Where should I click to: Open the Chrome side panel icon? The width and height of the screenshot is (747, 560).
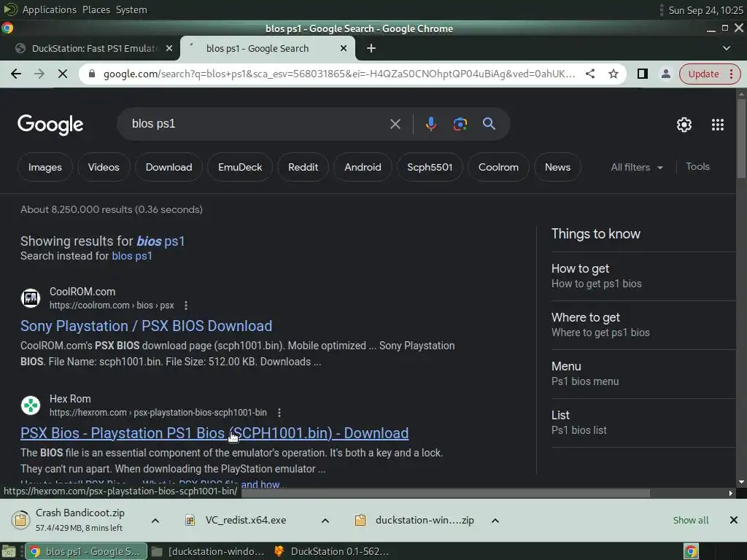pyautogui.click(x=642, y=74)
